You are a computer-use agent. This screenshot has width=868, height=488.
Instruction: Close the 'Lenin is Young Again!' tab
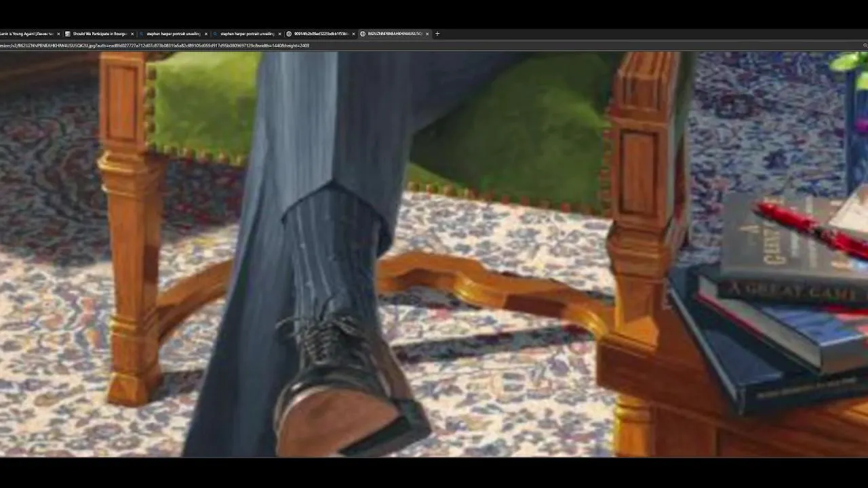click(58, 33)
